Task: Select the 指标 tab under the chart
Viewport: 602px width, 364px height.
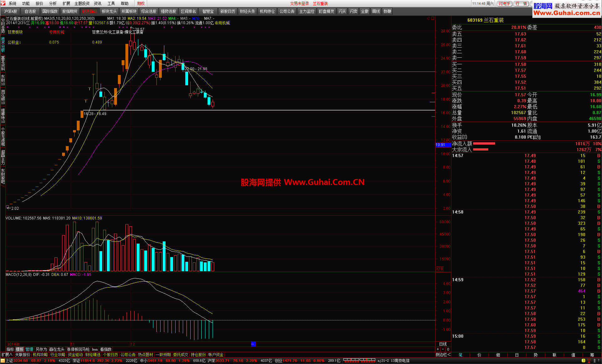Action: coord(10,349)
